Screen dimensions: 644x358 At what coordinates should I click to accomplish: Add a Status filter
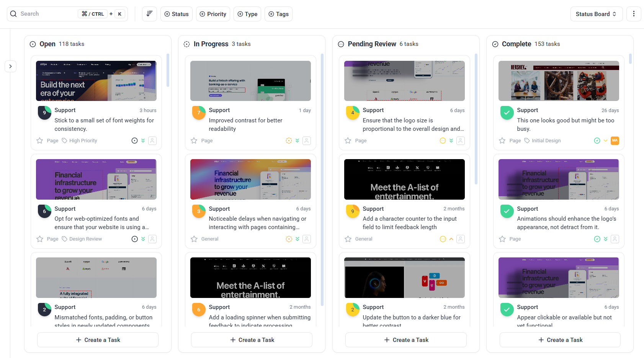click(177, 14)
